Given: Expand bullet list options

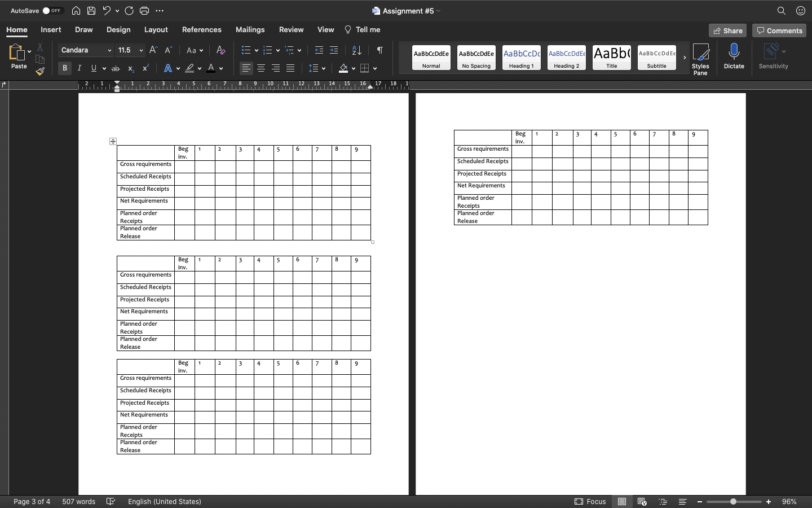Looking at the screenshot, I should (x=257, y=50).
